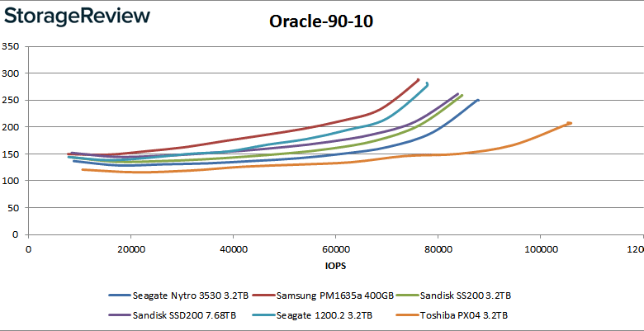Click the 100000 x-axis value

tap(540, 248)
